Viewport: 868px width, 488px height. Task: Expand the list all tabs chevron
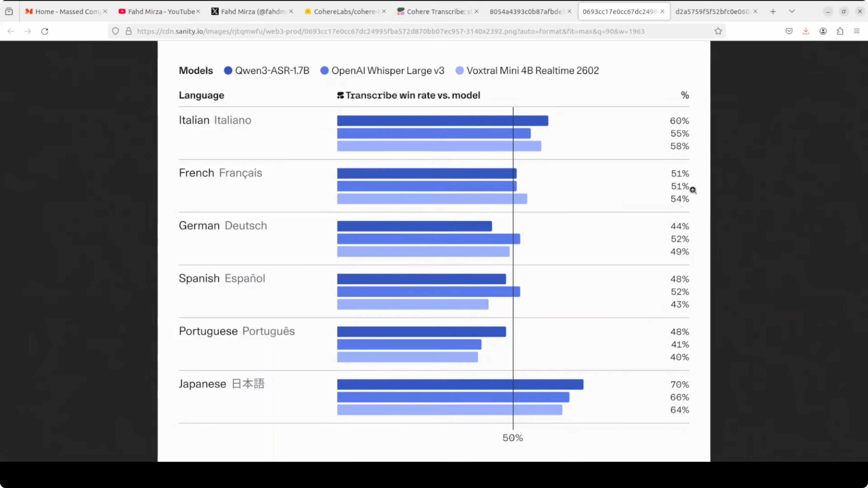coord(792,12)
